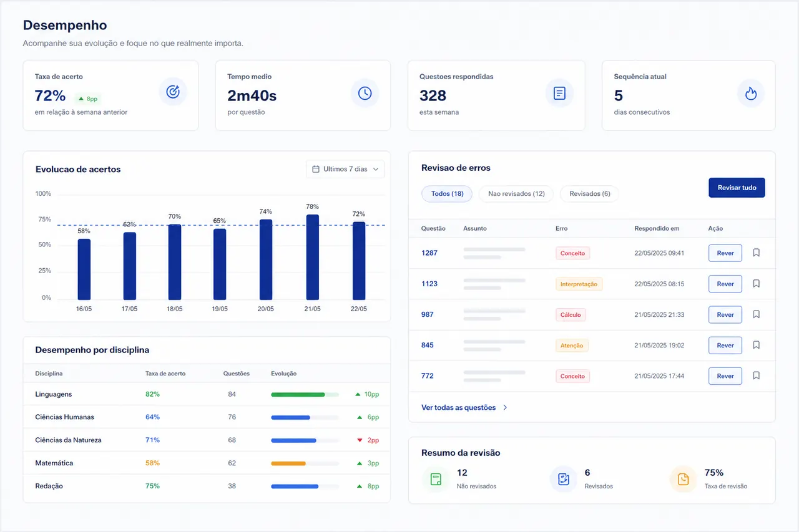Viewport: 799px width, 532px height.
Task: Click Rever for question 772
Action: pyautogui.click(x=725, y=376)
